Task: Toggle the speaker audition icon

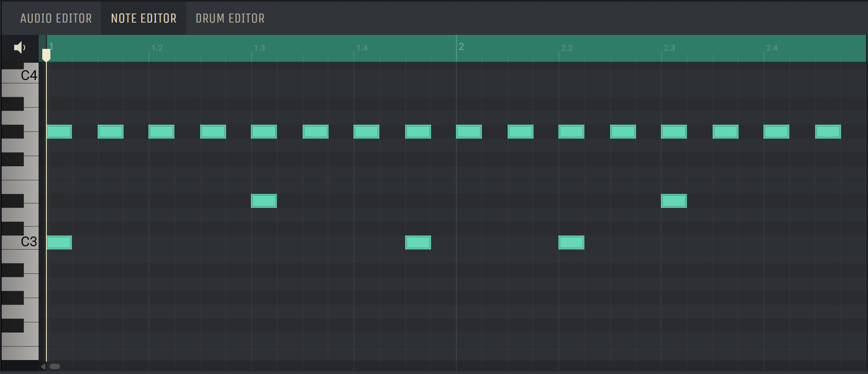Action: point(19,48)
